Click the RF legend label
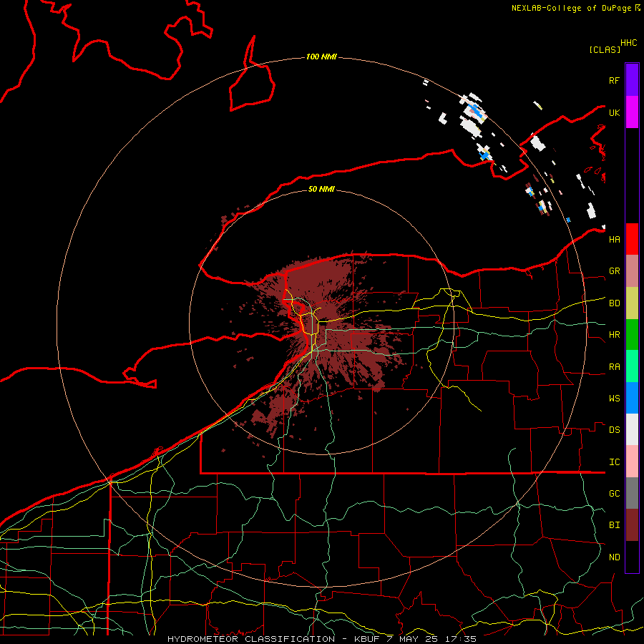Viewport: 644px width, 644px height. 614,80
